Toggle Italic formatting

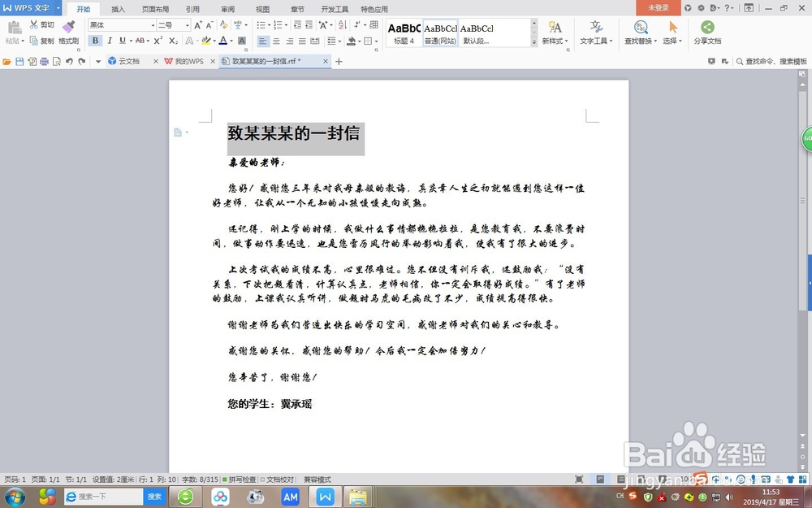point(110,41)
